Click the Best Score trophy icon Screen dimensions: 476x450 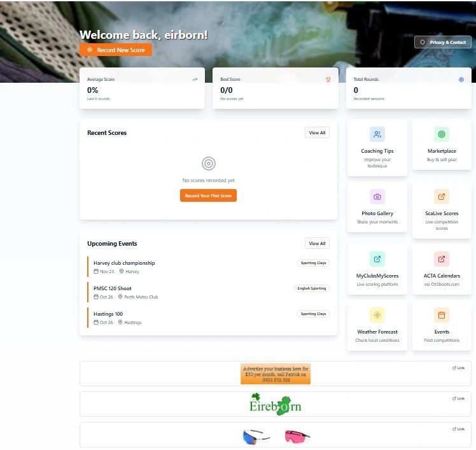pyautogui.click(x=328, y=80)
